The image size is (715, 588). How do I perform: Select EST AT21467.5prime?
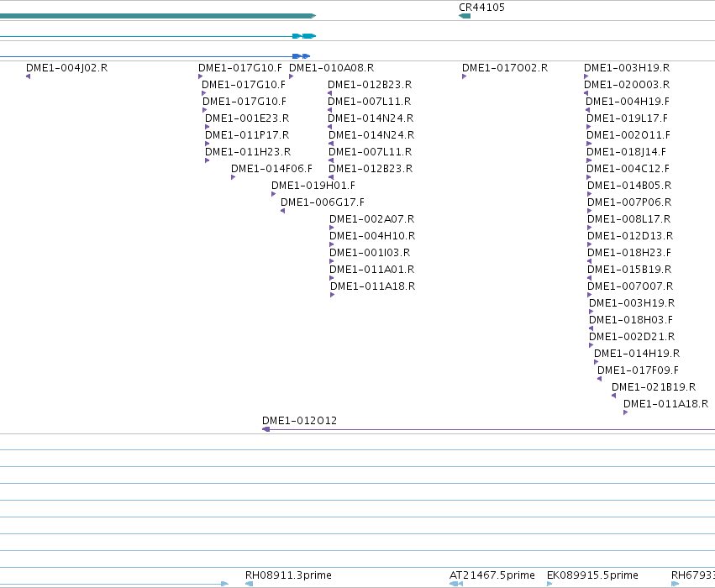pos(492,575)
